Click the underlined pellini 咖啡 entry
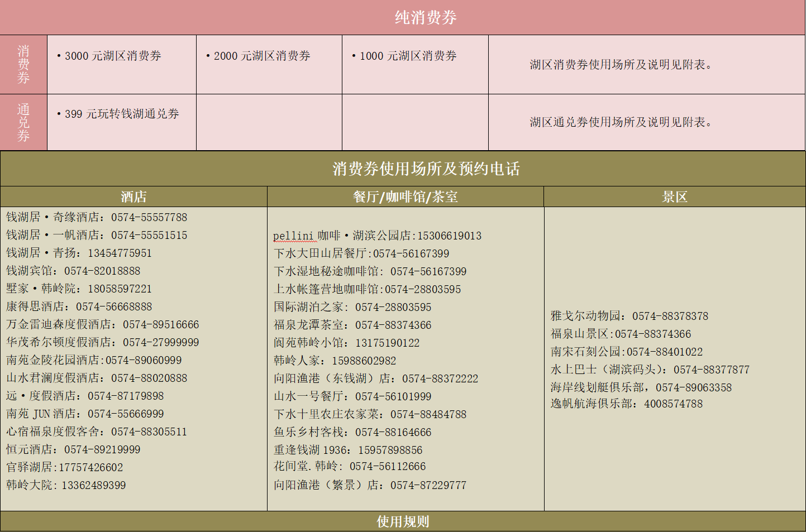Image resolution: width=806 pixels, height=532 pixels. [295, 236]
